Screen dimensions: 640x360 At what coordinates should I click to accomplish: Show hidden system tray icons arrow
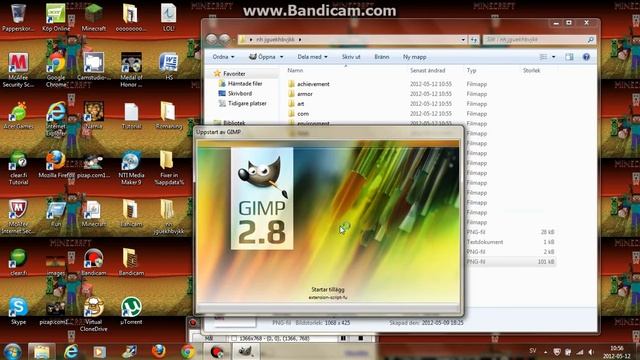pos(546,351)
